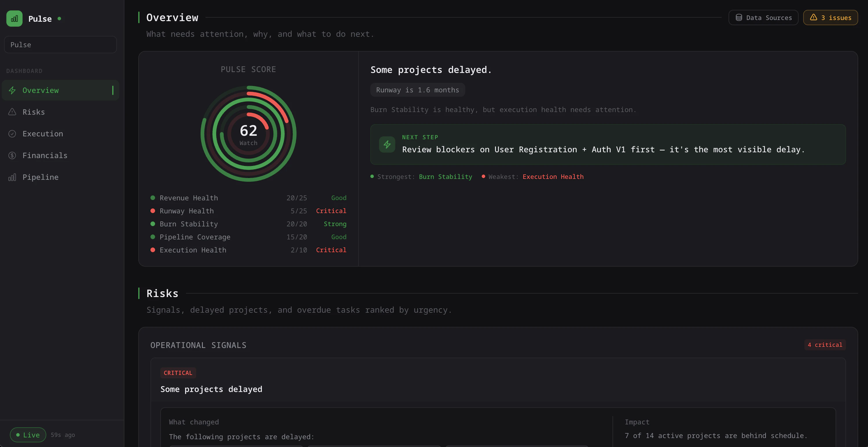Toggle the red dot next to Execution Health

(x=153, y=250)
